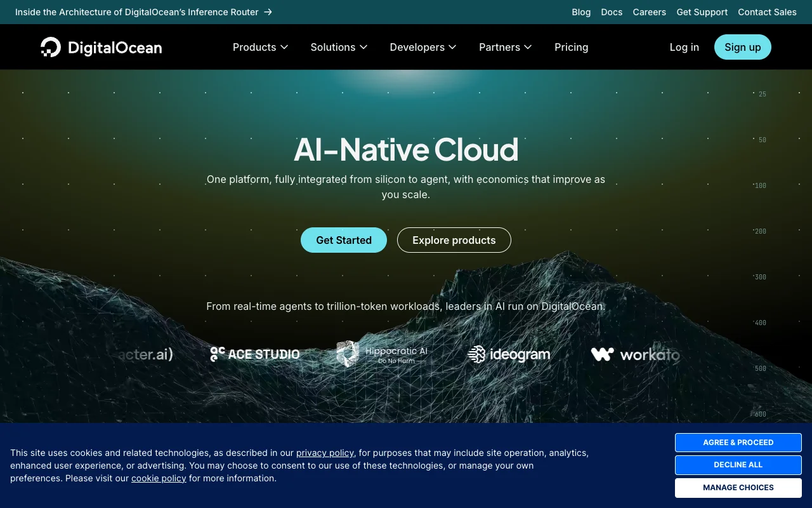Click the 'leaders in AI run on DigitalOcean' text
812x508 pixels.
pyautogui.click(x=525, y=306)
